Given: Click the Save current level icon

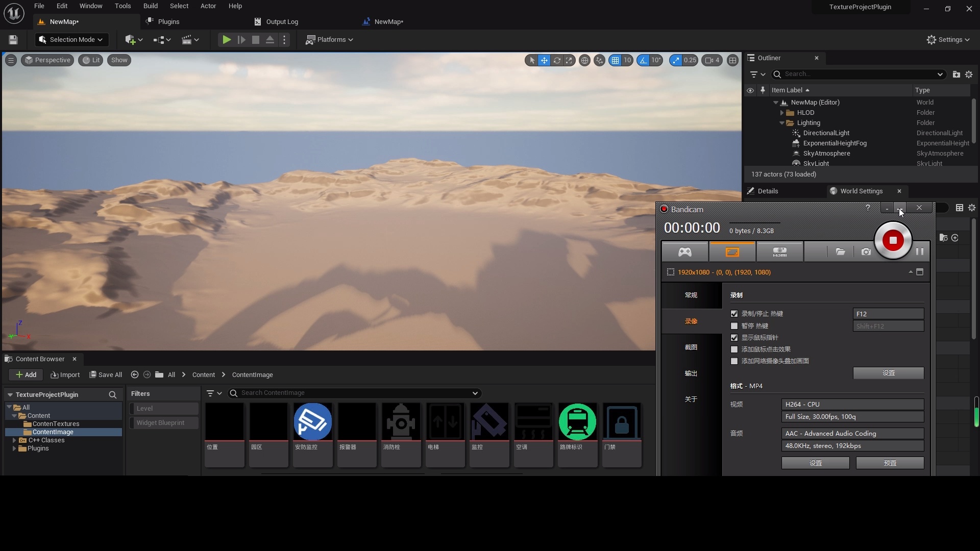Looking at the screenshot, I should [13, 40].
